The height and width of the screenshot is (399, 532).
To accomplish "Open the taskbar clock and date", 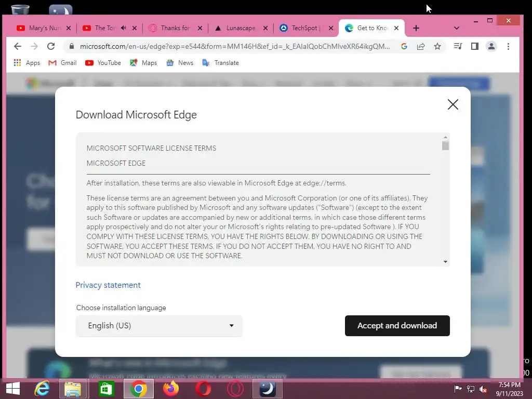I will (509, 389).
